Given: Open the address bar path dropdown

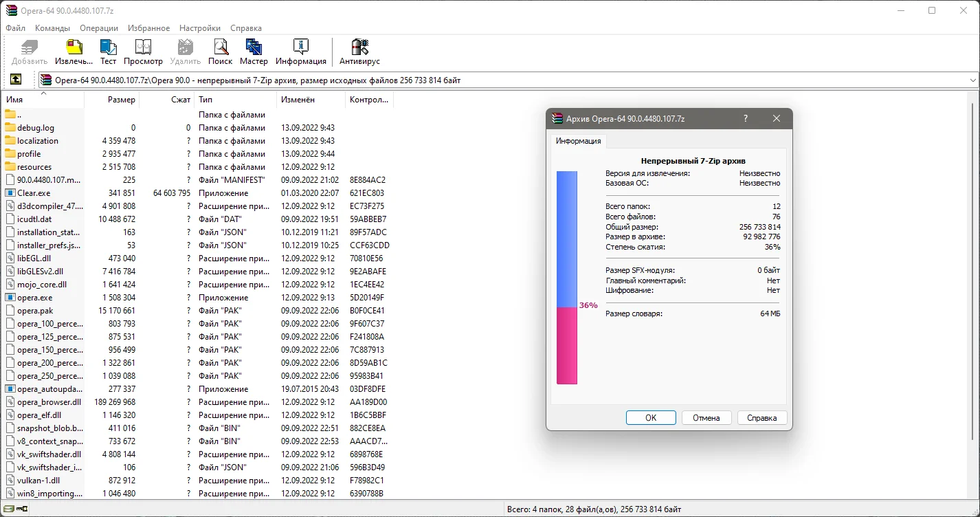Looking at the screenshot, I should 972,80.
